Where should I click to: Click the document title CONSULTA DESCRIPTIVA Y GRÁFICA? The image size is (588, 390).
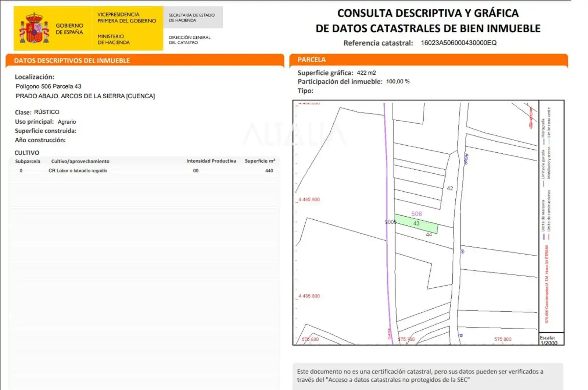(x=428, y=13)
